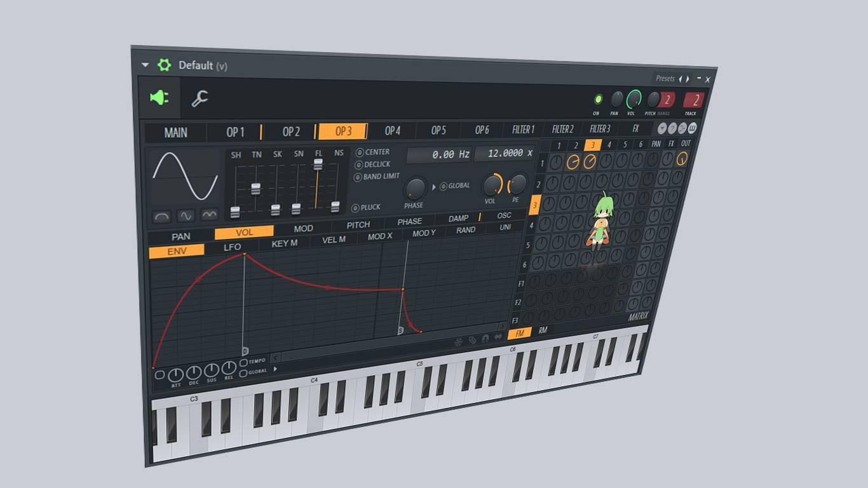
Task: Open the FILTER 3 tab
Action: (600, 129)
